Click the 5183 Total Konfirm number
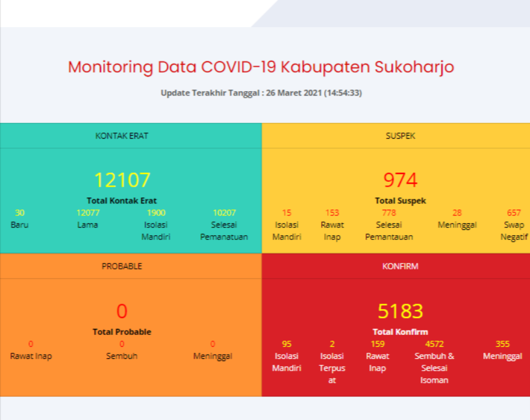The height and width of the screenshot is (420, 530). 400,311
